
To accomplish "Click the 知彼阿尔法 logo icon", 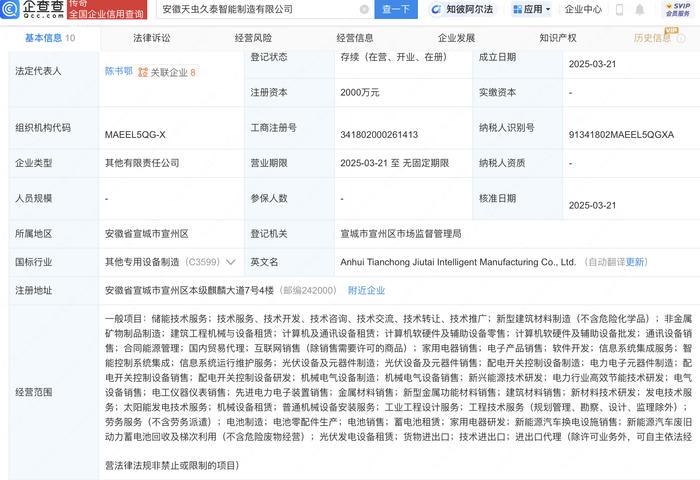I will tap(436, 9).
